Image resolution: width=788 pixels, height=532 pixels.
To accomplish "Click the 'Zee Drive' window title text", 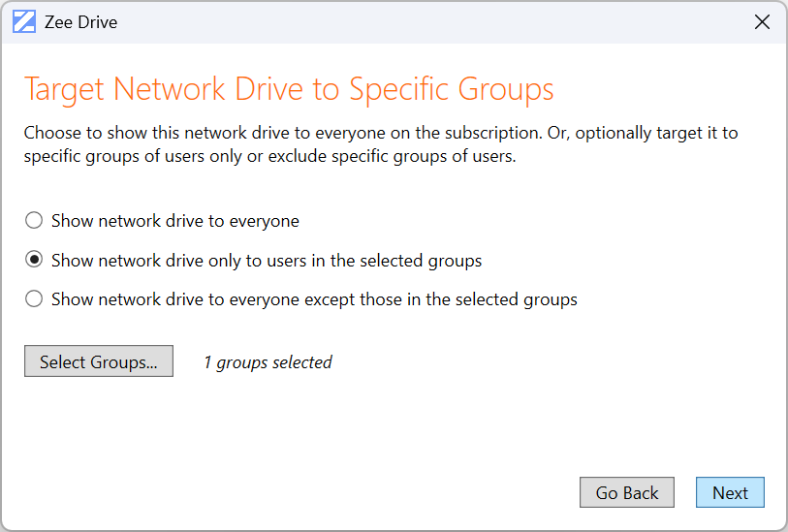I will coord(80,22).
